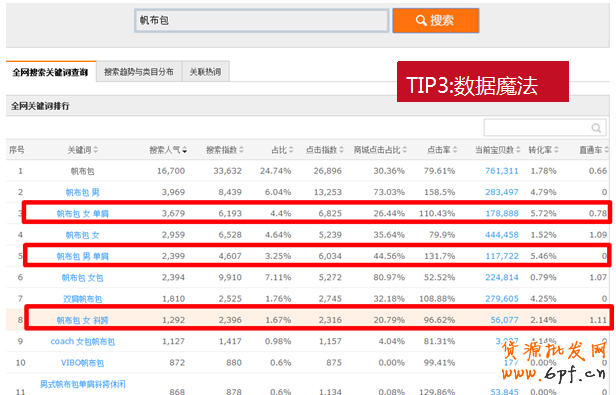Sort by 直通车 column arrows
Screen dimensions: 616x395
607,150
